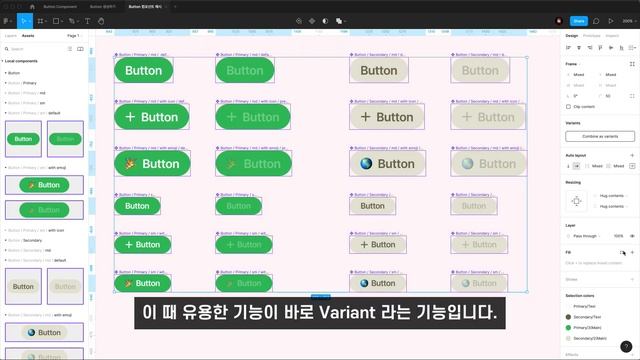Click the Fill style grid icon

[622, 253]
